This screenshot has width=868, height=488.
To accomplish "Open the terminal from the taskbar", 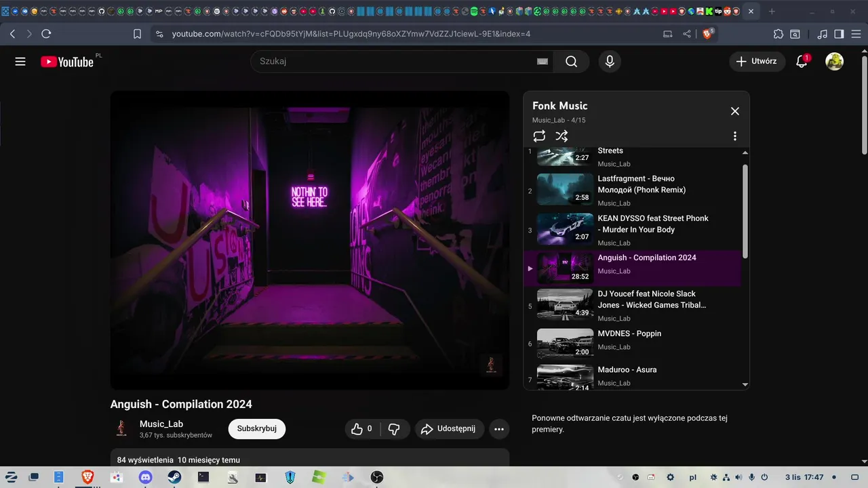I will point(203,477).
